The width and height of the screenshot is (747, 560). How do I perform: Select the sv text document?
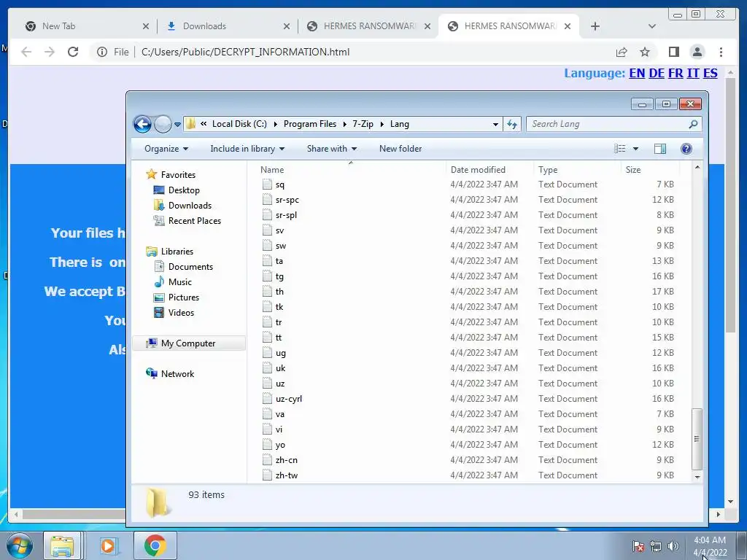[x=279, y=230]
